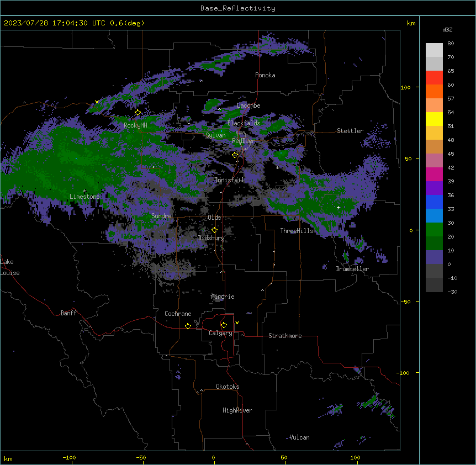The height and width of the screenshot is (465, 476).
Task: Click the Innisfail city label
Action: pyautogui.click(x=229, y=180)
